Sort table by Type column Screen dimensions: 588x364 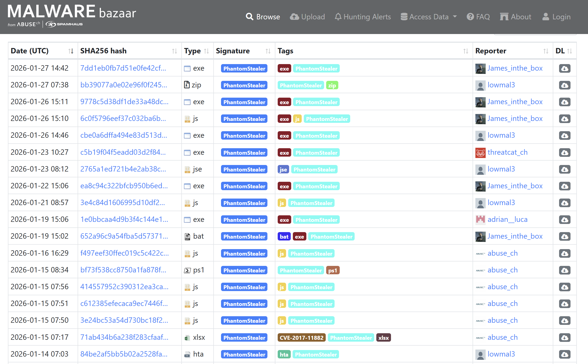point(206,51)
